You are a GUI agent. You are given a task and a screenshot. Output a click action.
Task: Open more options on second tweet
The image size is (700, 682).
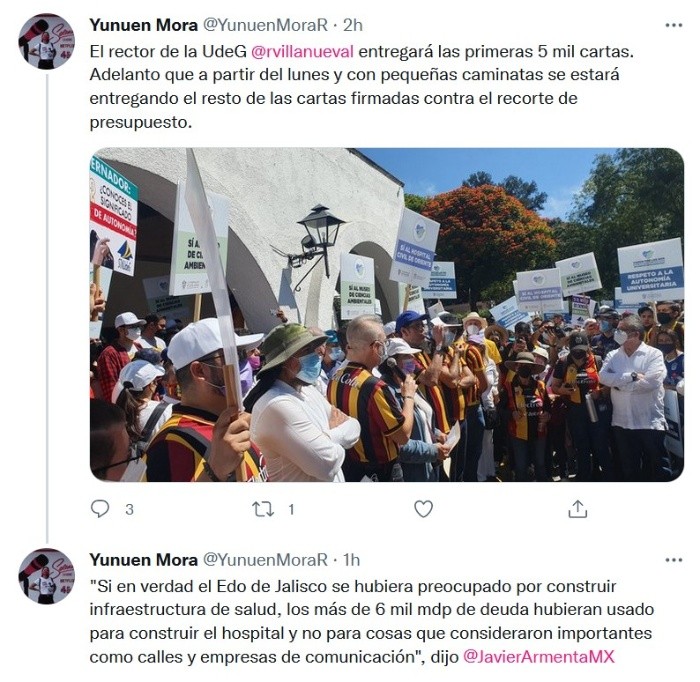(674, 560)
